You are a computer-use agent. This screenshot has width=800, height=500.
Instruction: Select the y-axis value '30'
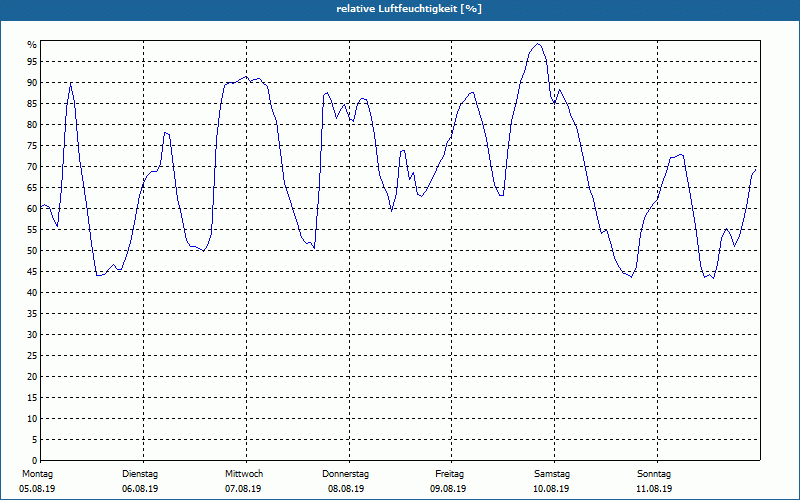click(32, 335)
